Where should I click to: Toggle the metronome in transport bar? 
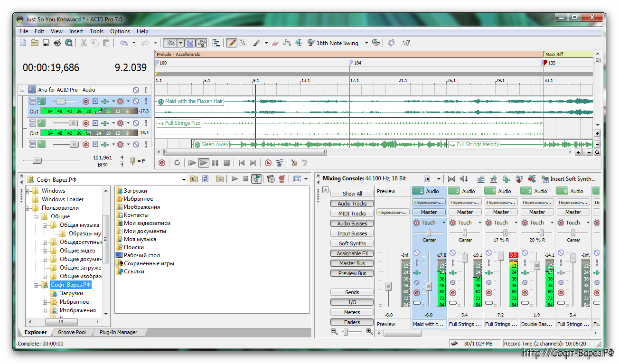pyautogui.click(x=294, y=163)
